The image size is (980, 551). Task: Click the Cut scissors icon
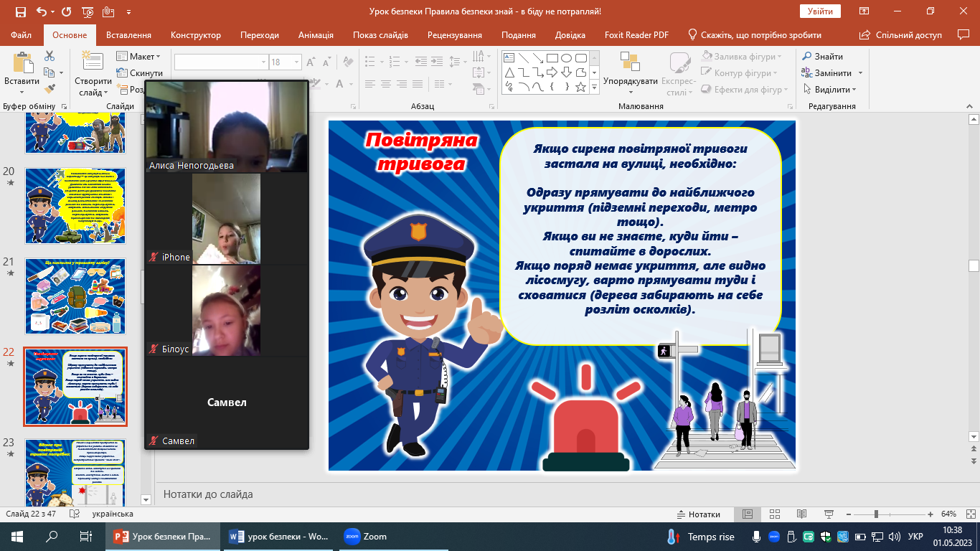click(50, 56)
